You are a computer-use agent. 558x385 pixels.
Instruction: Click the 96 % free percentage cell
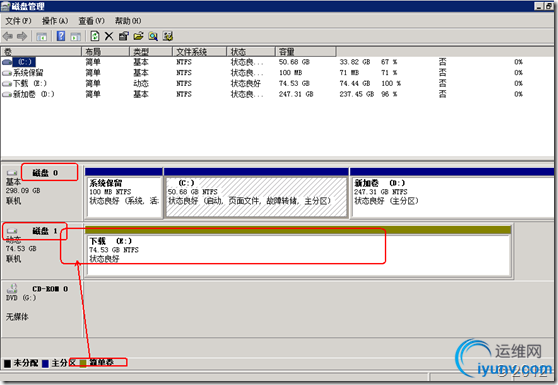tap(389, 94)
